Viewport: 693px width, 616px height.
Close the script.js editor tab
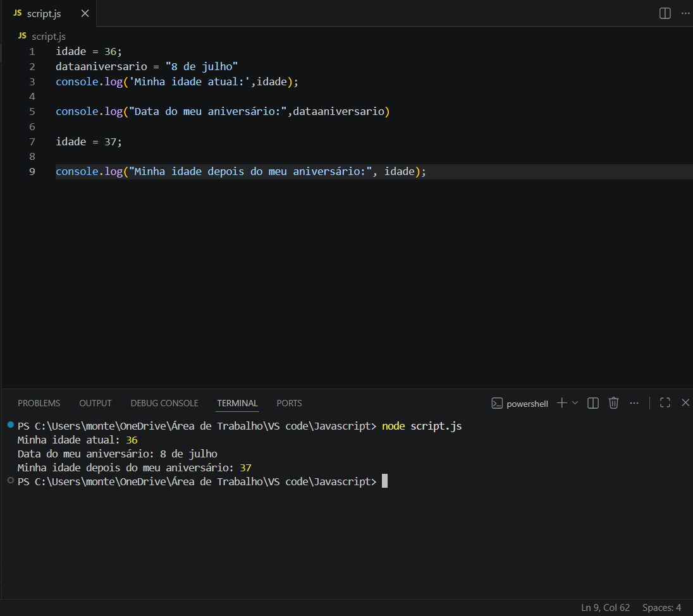(85, 14)
